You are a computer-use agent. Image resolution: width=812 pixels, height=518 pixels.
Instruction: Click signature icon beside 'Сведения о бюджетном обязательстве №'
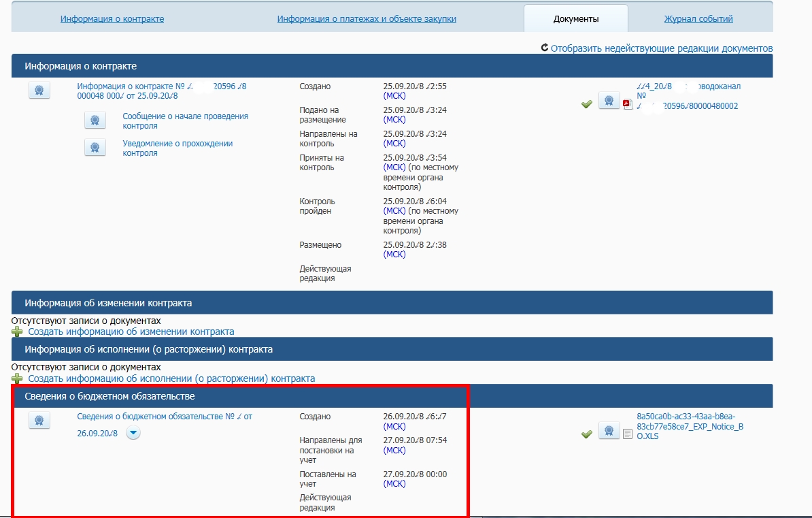(39, 421)
